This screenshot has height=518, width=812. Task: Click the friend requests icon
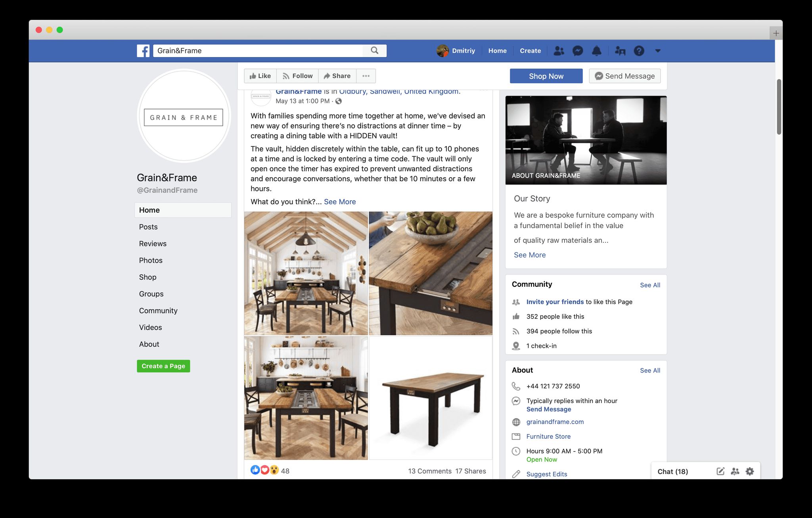click(x=559, y=51)
